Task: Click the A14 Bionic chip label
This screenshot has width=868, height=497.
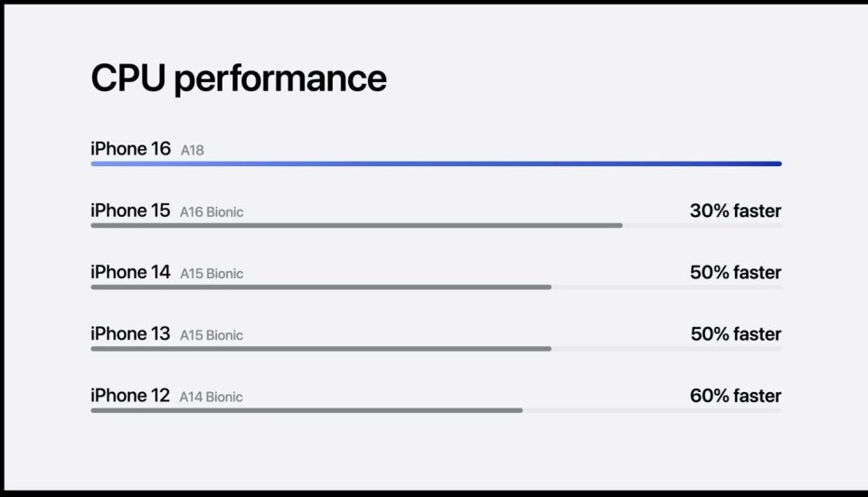Action: [x=212, y=397]
